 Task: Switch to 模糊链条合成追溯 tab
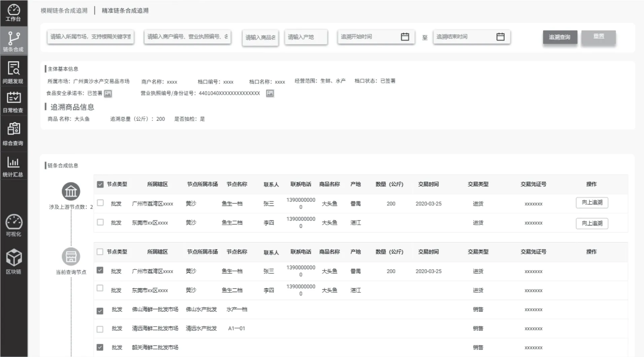click(x=64, y=10)
